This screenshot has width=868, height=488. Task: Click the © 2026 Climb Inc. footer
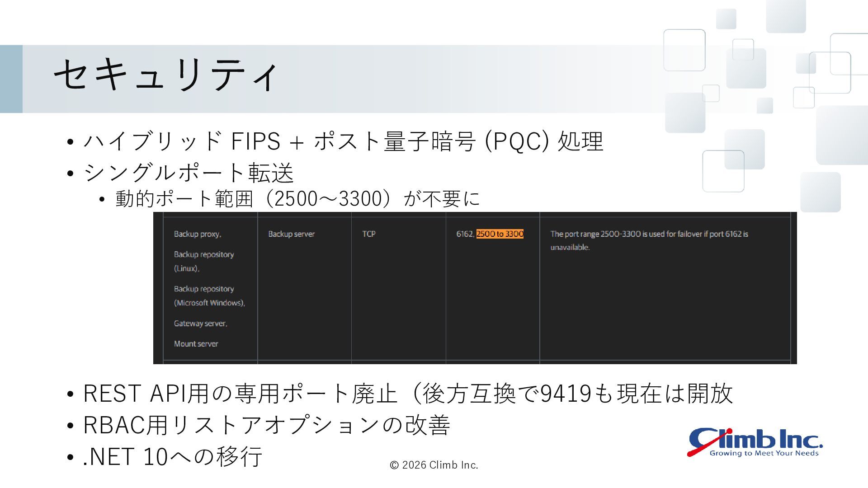(x=434, y=465)
